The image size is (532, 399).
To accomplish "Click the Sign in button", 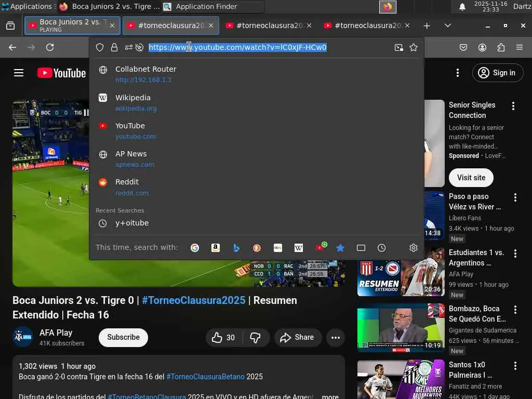I will pyautogui.click(x=498, y=73).
